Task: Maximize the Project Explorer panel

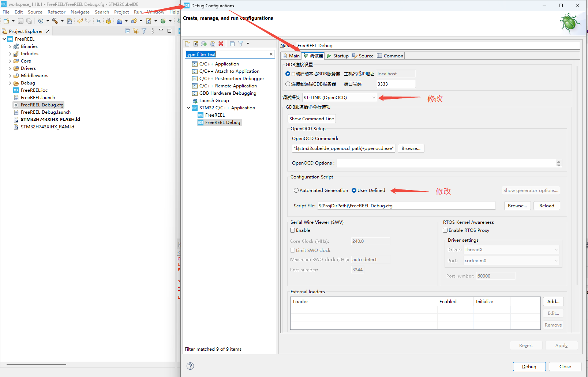Action: (169, 31)
